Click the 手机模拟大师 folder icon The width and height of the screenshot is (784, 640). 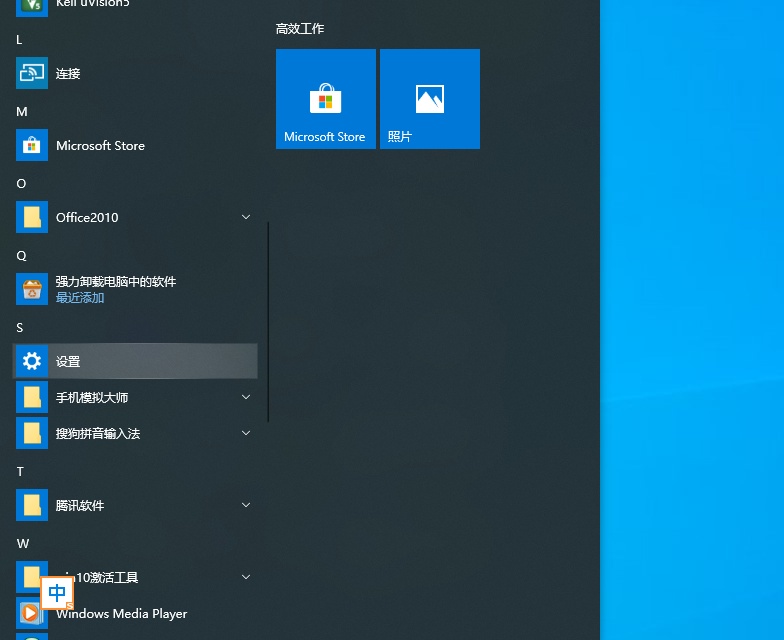pyautogui.click(x=32, y=397)
